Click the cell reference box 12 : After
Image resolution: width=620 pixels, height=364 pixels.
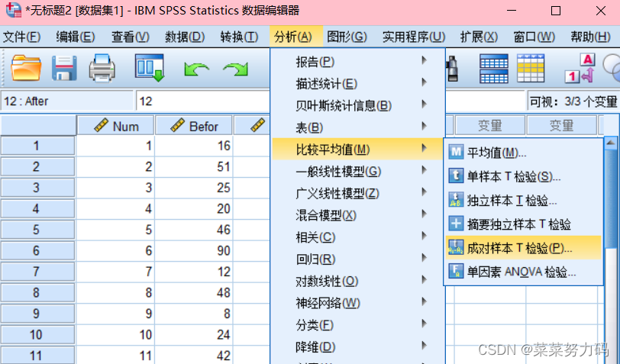coord(67,101)
